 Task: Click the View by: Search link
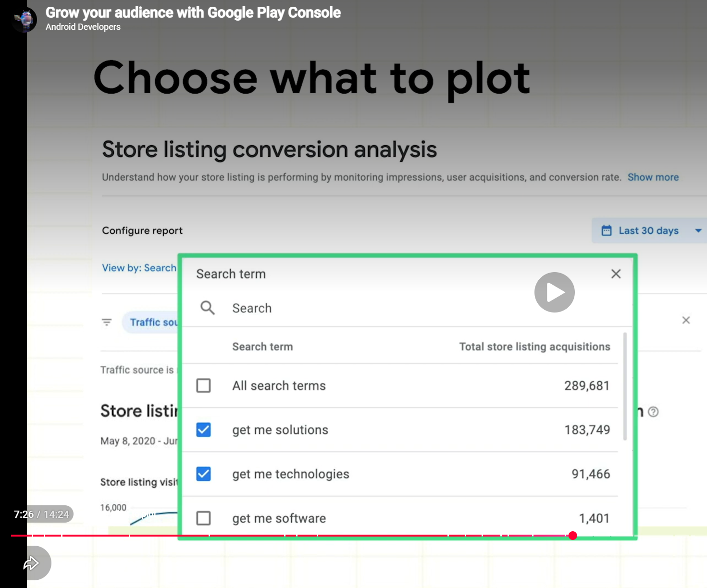pos(139,268)
